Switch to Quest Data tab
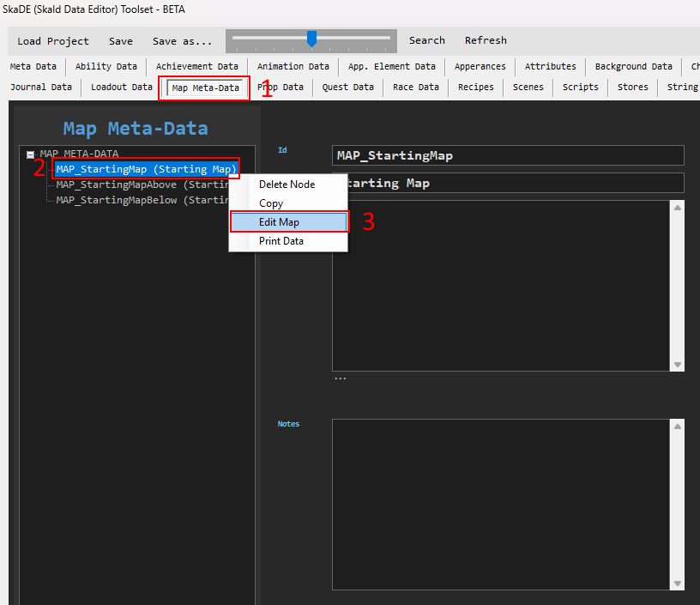The width and height of the screenshot is (700, 605). click(x=347, y=87)
